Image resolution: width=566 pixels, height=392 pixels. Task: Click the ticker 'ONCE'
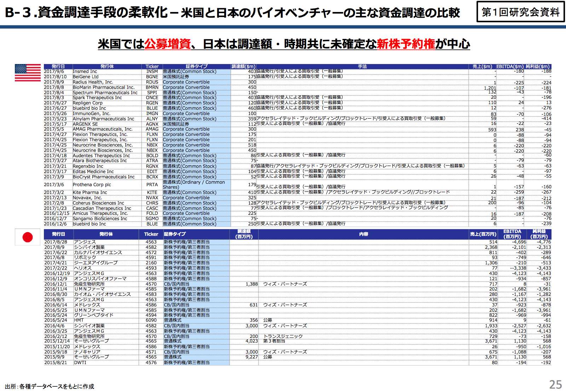pos(152,98)
